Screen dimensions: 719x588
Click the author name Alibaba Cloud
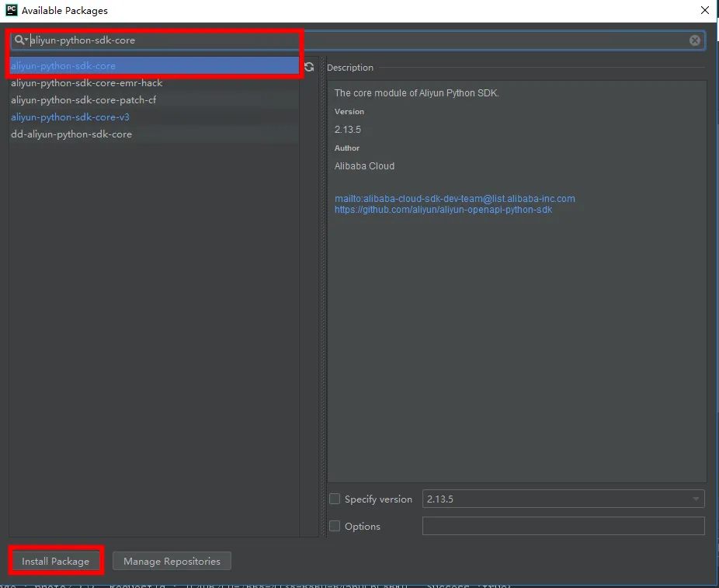[364, 166]
